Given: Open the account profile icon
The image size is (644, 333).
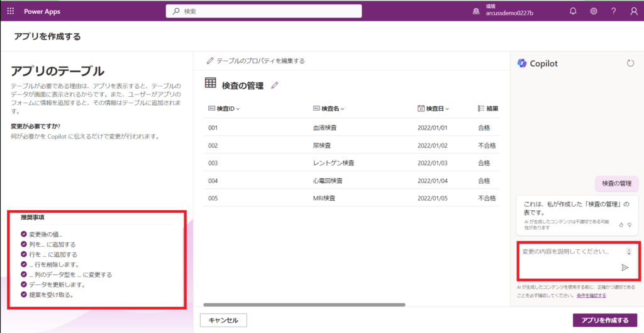Looking at the screenshot, I should pos(634,11).
